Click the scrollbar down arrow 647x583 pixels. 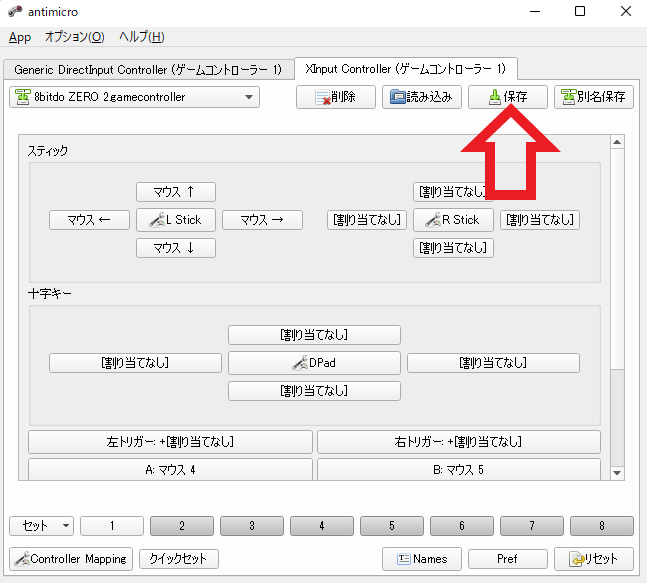click(x=617, y=473)
